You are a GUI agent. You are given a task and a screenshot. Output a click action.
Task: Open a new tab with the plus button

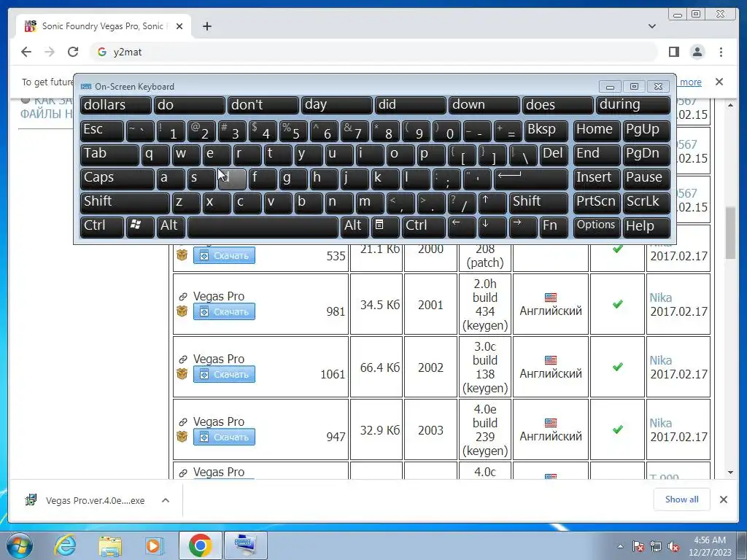pos(206,26)
